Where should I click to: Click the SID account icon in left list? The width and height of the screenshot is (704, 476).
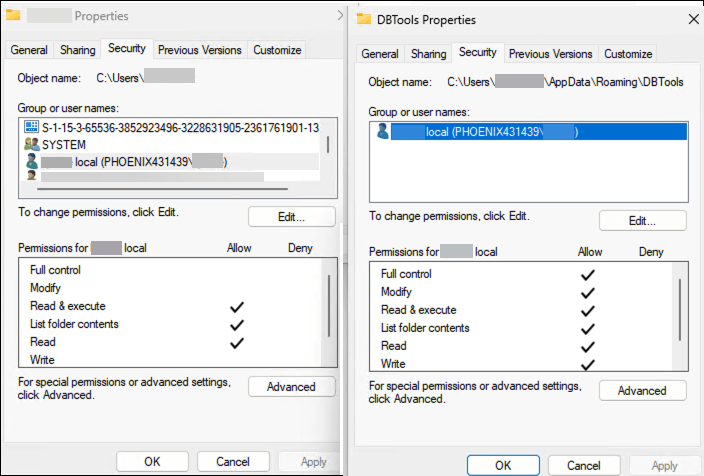point(31,128)
